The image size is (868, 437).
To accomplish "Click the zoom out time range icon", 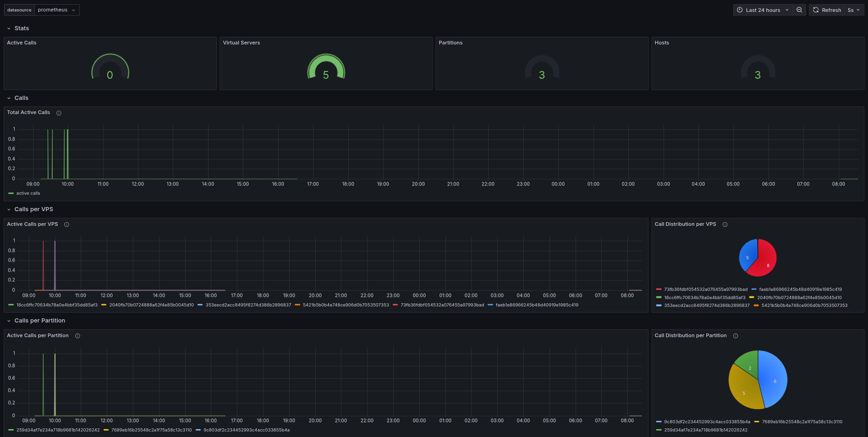I will pyautogui.click(x=799, y=10).
